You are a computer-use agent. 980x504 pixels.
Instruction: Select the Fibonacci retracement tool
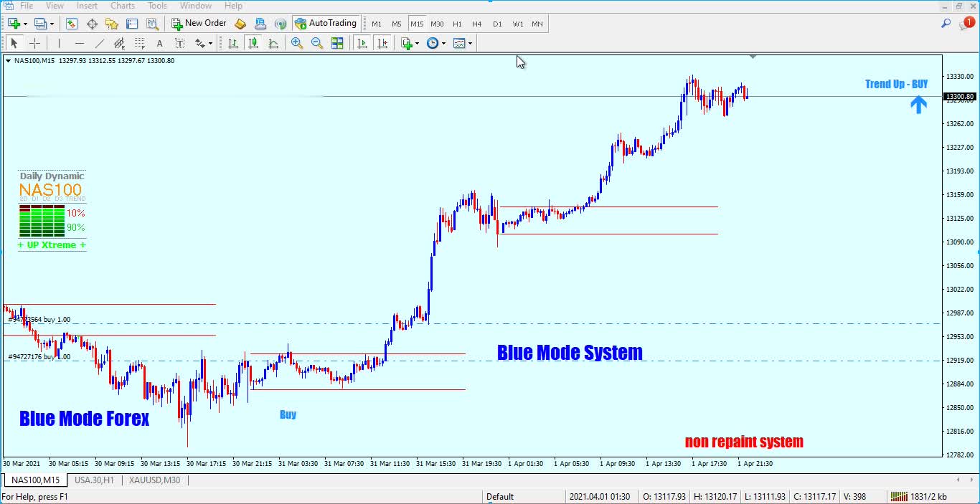[140, 43]
